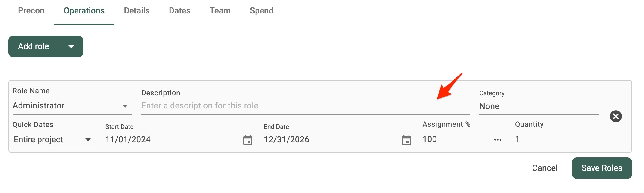Open the Quick Dates dropdown
The width and height of the screenshot is (644, 193).
54,140
